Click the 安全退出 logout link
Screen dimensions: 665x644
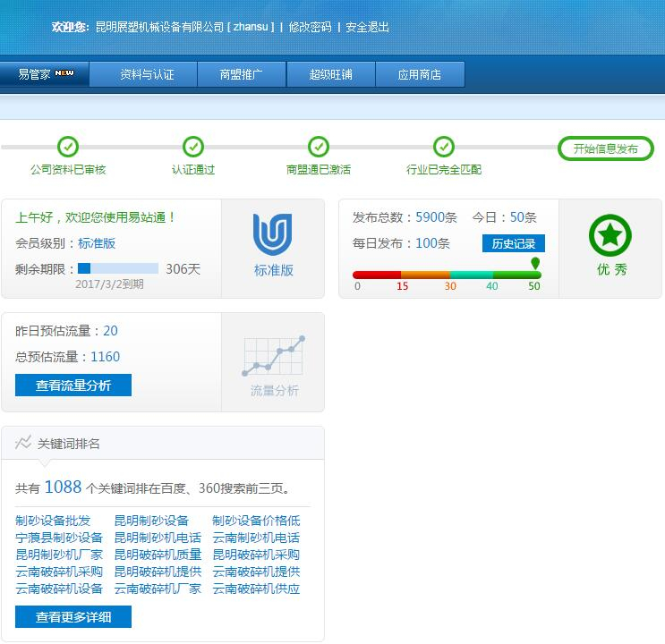point(367,27)
